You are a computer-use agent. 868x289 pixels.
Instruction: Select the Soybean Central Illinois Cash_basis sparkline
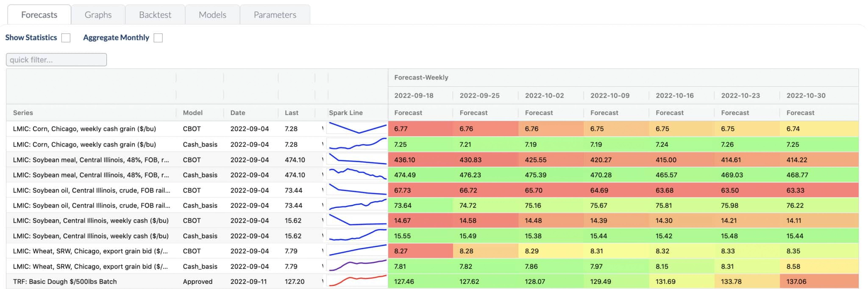click(357, 236)
